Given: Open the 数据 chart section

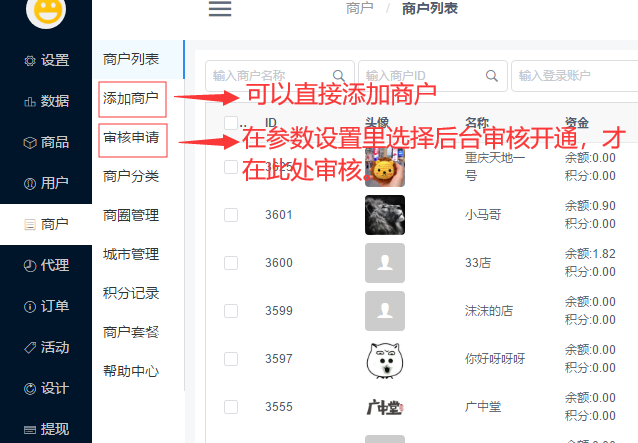Looking at the screenshot, I should click(x=46, y=101).
